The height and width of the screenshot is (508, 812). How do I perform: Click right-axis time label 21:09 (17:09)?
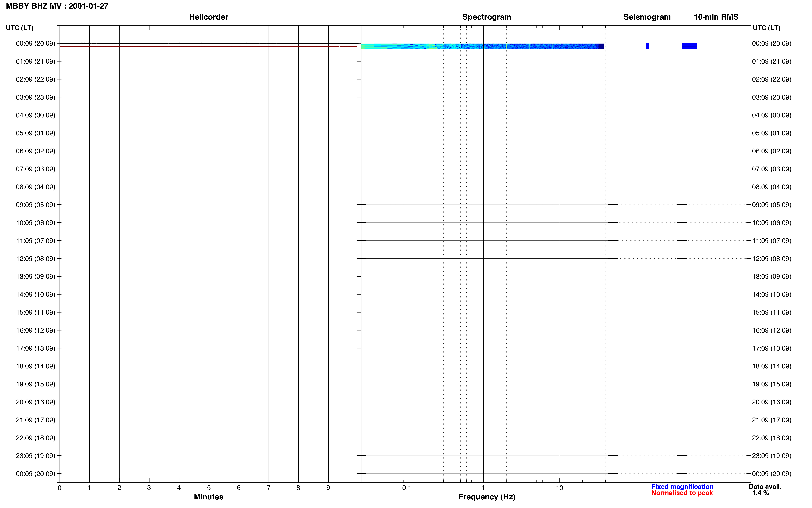[772, 420]
